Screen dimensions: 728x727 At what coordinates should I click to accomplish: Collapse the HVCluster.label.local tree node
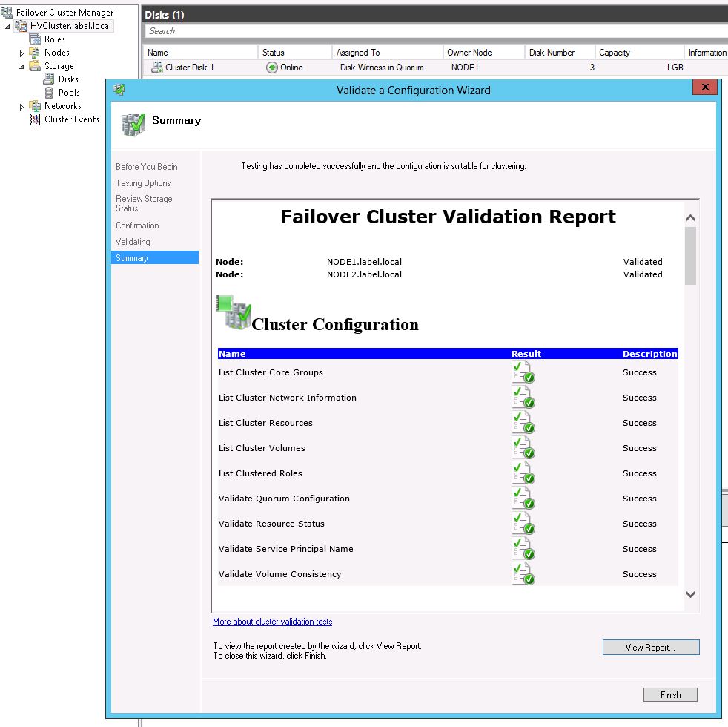(x=8, y=26)
